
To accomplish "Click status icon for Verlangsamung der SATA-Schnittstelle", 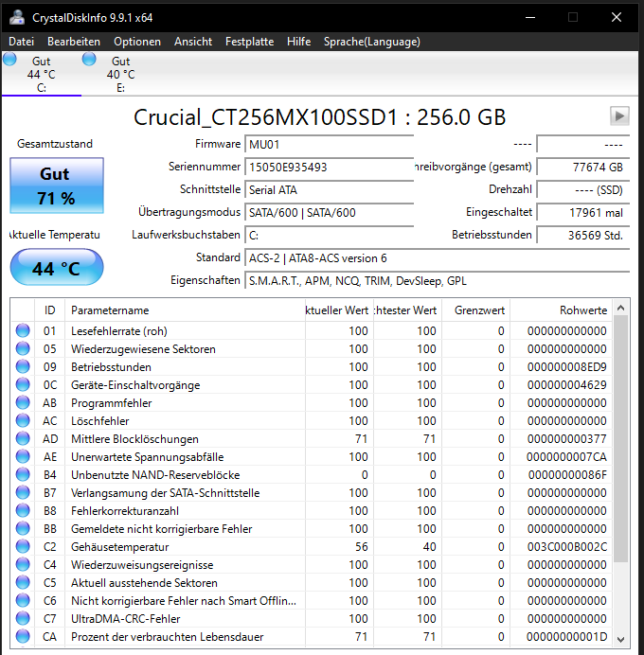I will click(x=23, y=492).
